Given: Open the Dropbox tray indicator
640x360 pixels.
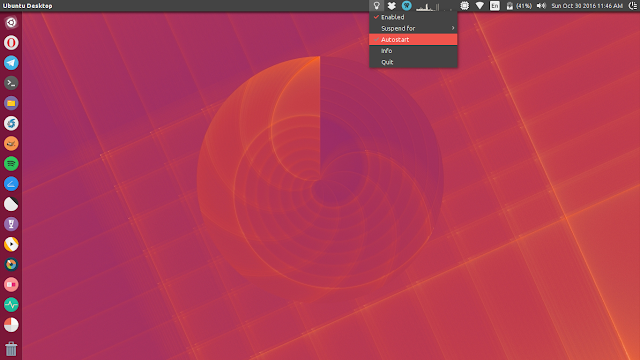Looking at the screenshot, I should pos(391,6).
